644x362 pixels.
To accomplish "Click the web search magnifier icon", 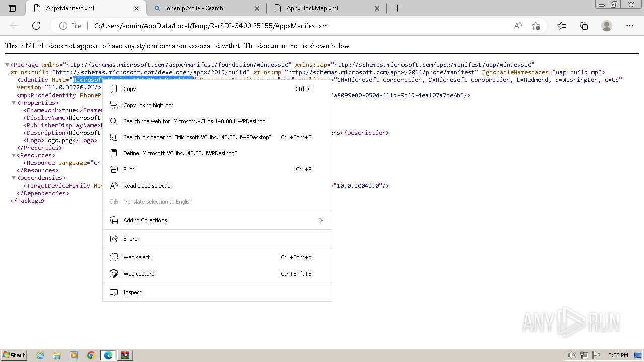I will point(114,121).
